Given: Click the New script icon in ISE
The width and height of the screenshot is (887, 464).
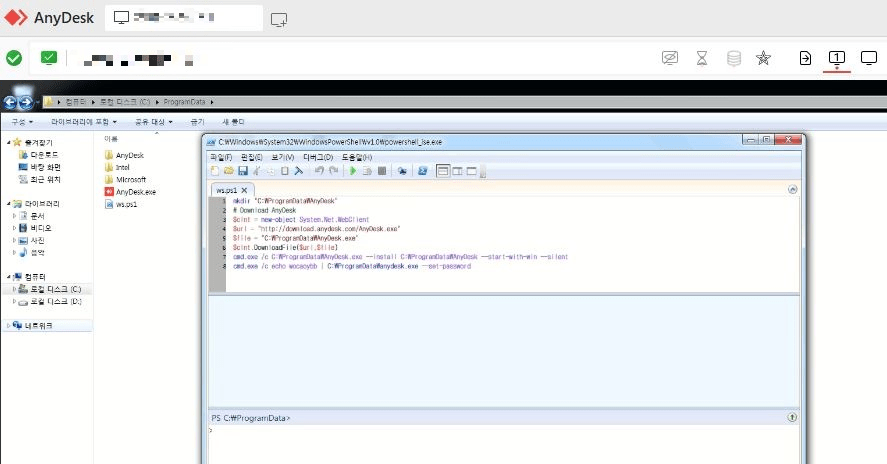Looking at the screenshot, I should [x=214, y=171].
